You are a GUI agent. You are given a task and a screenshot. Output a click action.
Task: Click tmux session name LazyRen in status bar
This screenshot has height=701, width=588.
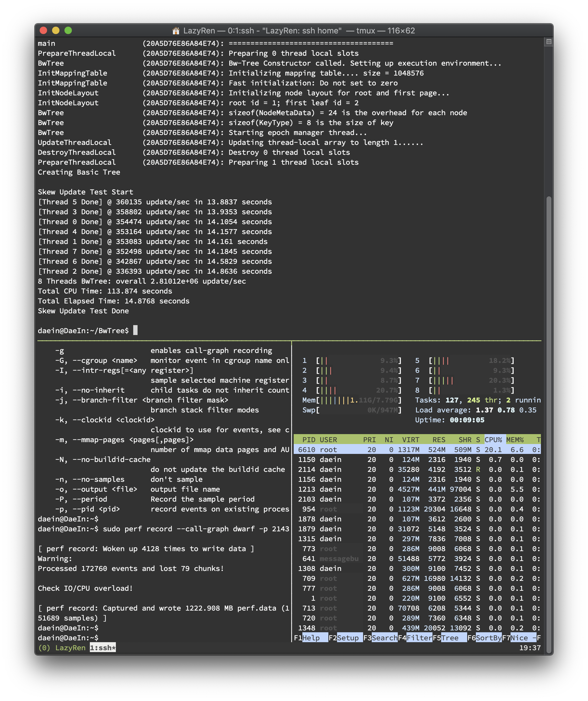(x=70, y=648)
